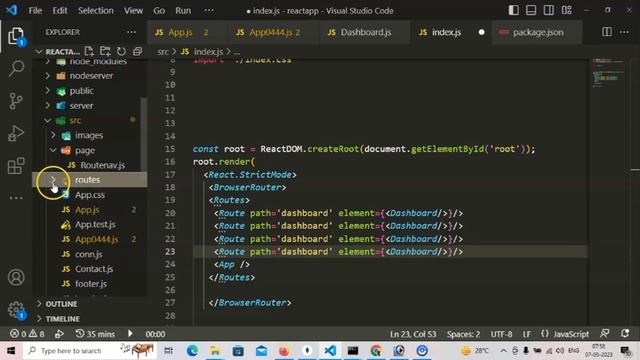Open the File menu
The height and width of the screenshot is (360, 640).
point(35,10)
